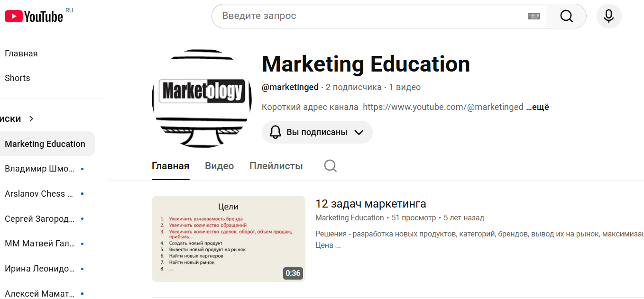Switch to the Видео tab

click(x=219, y=166)
